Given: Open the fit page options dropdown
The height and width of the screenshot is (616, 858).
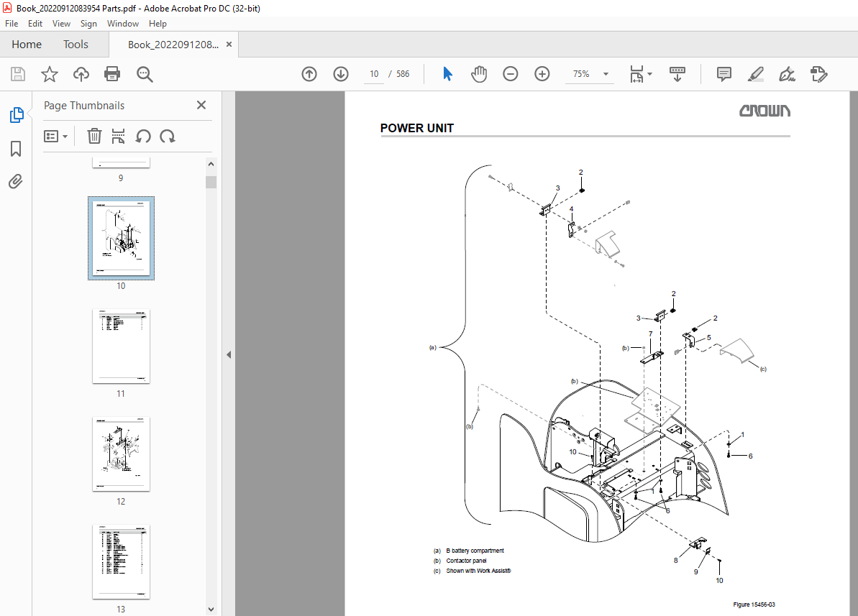Looking at the screenshot, I should click(641, 74).
